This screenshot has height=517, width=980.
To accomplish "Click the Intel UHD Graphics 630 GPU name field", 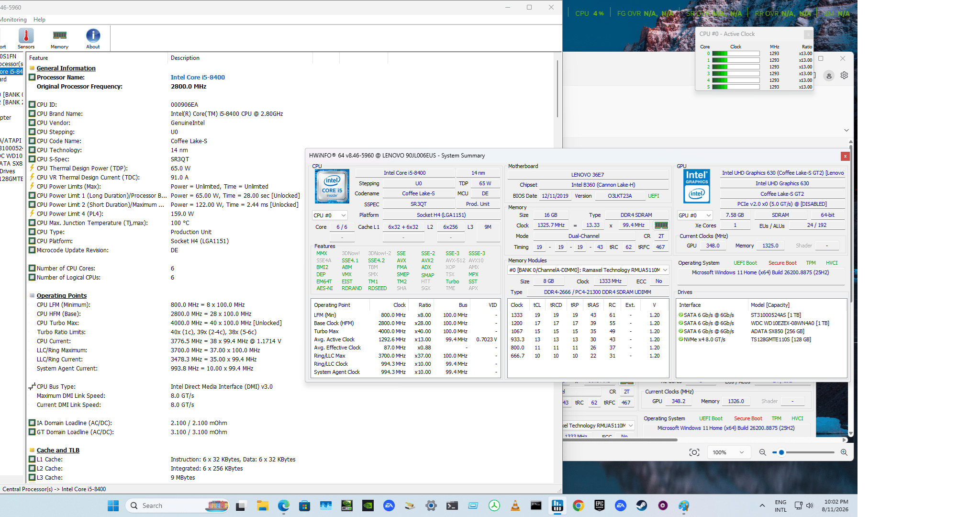I will click(x=782, y=183).
